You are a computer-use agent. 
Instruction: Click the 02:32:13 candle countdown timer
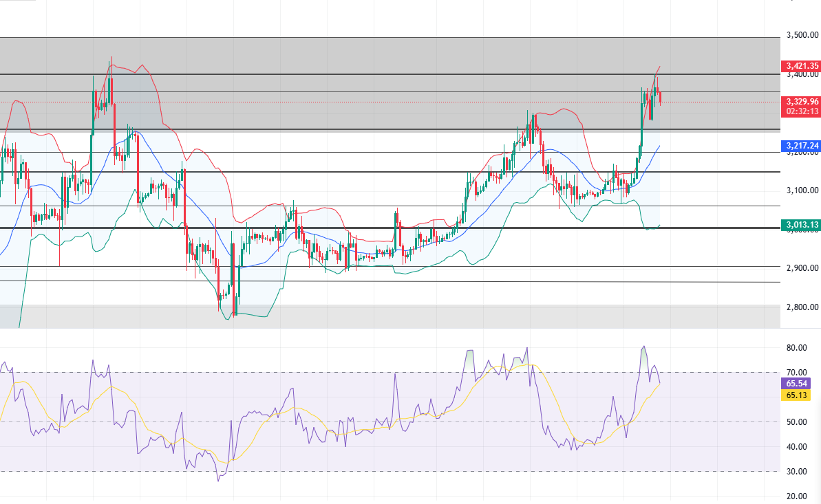[x=802, y=111]
